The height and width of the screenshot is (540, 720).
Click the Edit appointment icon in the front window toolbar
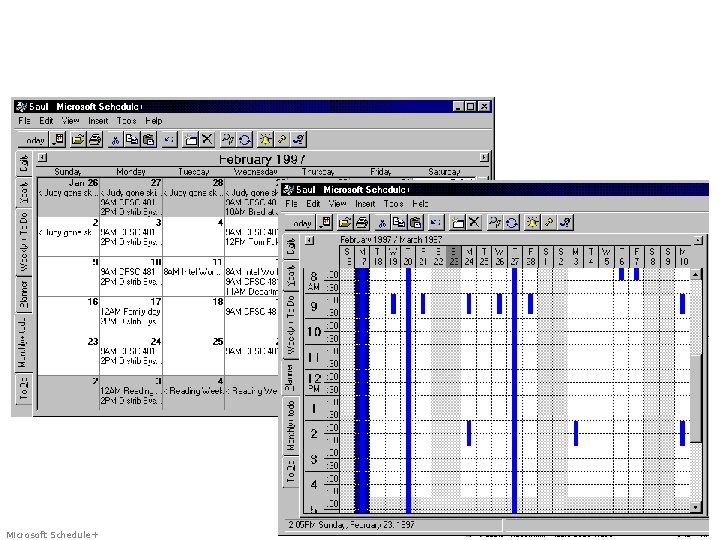click(x=495, y=223)
